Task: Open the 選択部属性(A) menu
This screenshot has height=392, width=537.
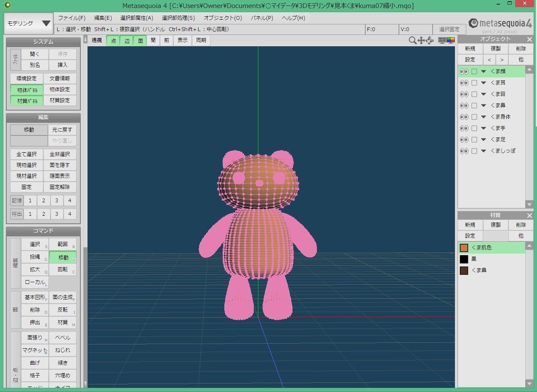Action: [137, 18]
